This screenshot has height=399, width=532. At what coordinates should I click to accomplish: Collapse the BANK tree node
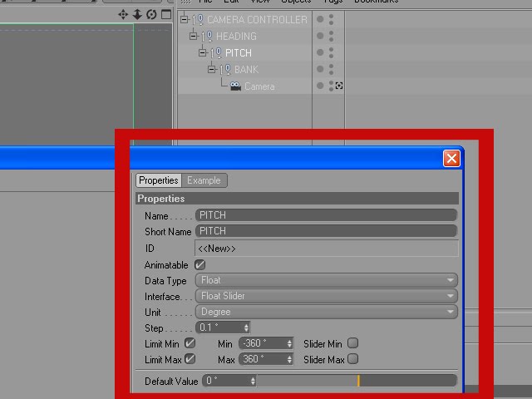(x=212, y=69)
